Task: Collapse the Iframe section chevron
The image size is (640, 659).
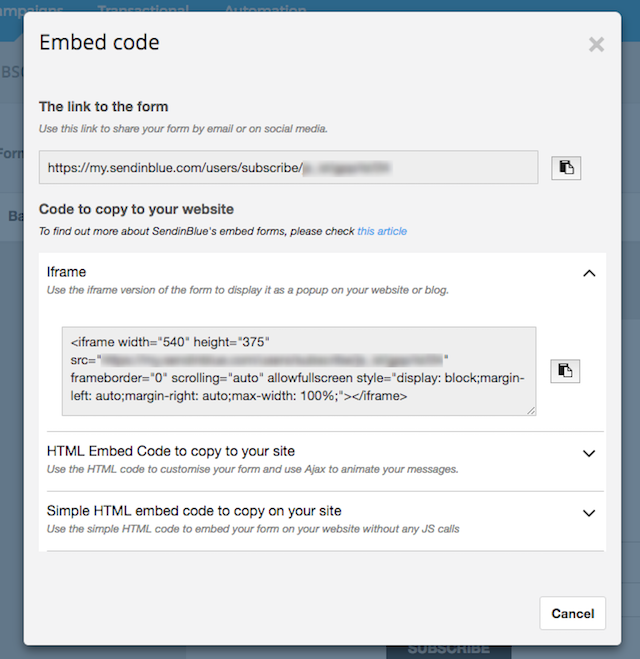Action: [x=589, y=274]
